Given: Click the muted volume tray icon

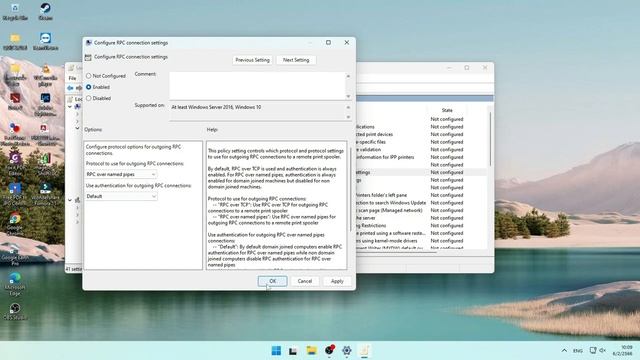Looking at the screenshot, I should (x=603, y=351).
